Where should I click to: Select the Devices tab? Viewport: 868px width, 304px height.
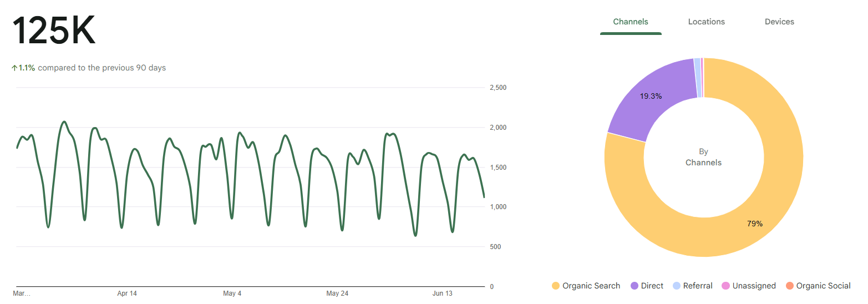point(779,22)
